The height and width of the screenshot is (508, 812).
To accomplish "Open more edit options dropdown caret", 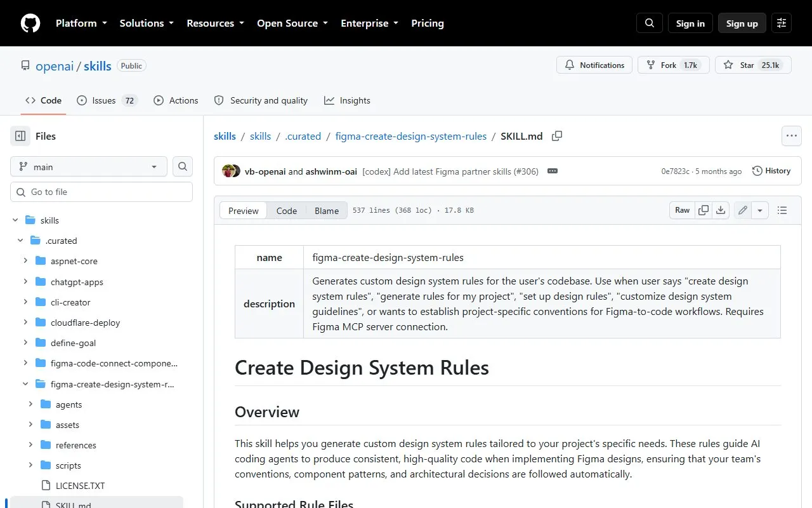I will 760,210.
